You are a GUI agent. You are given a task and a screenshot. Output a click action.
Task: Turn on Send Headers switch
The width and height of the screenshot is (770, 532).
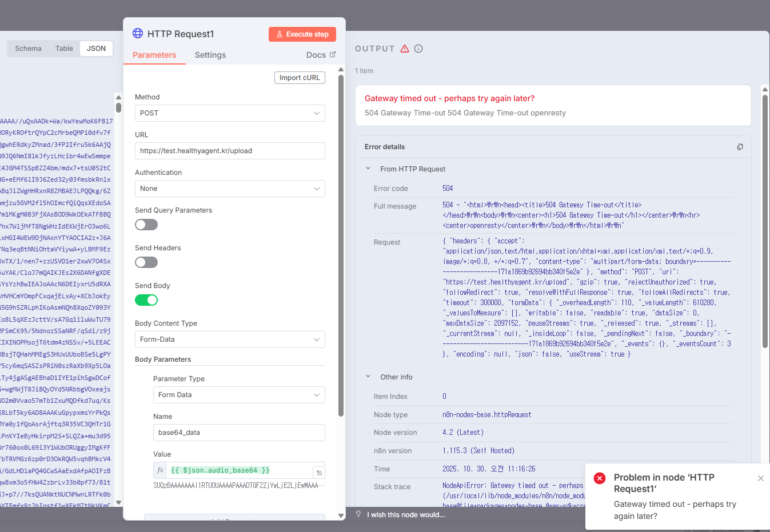tap(146, 262)
